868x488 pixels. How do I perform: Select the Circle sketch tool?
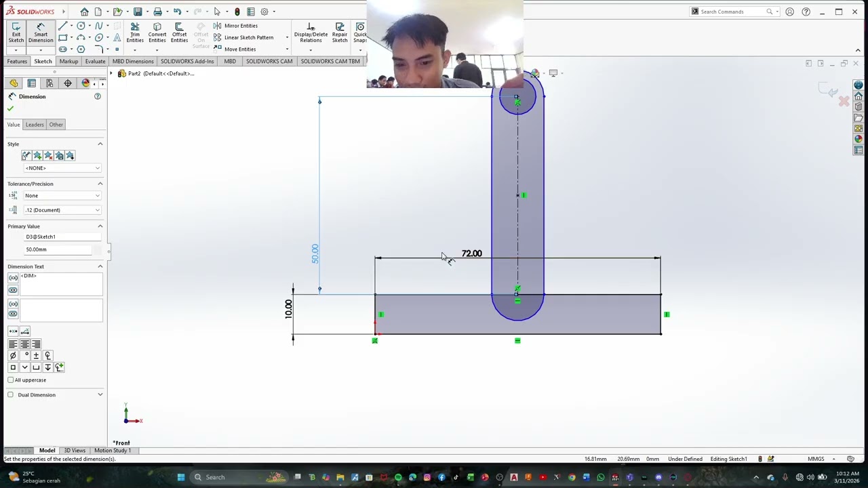[81, 26]
